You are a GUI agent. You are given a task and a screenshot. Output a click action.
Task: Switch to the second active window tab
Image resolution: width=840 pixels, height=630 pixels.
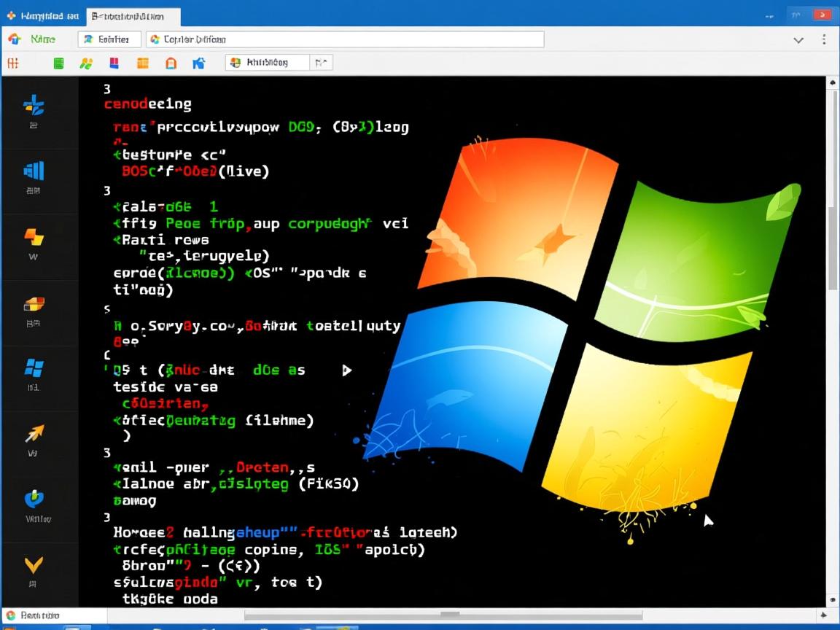pos(133,16)
